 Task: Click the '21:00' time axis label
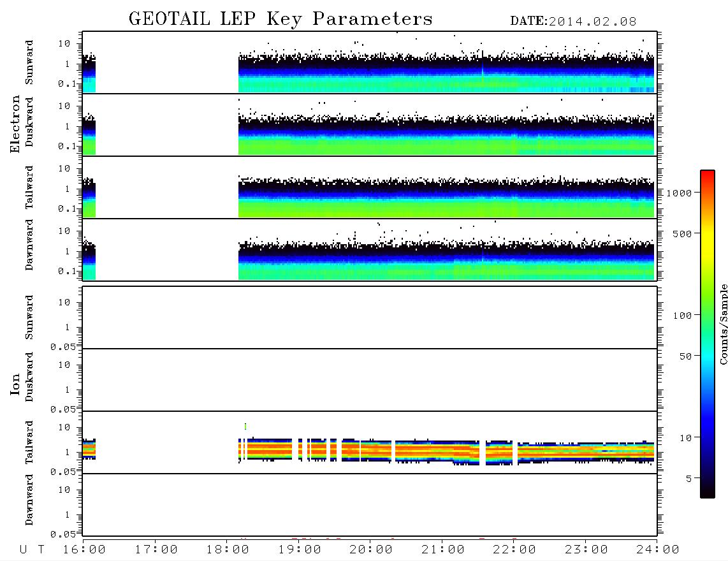(443, 550)
